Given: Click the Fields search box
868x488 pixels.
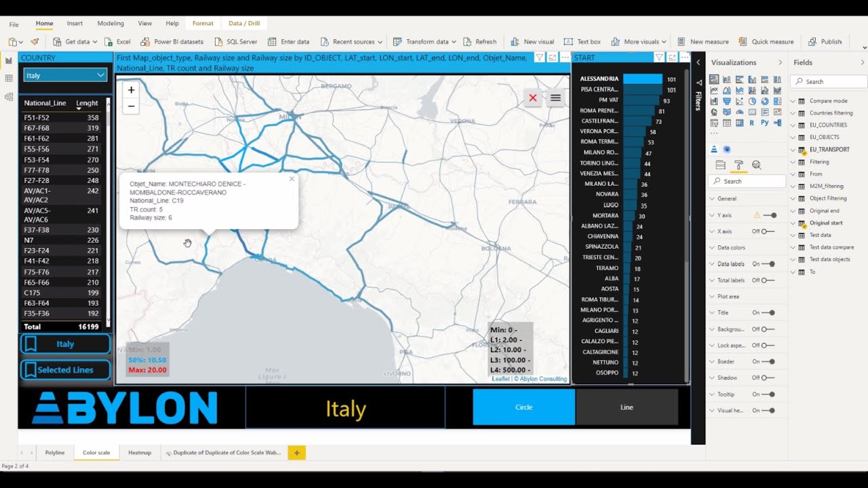Looking at the screenshot, I should (829, 81).
